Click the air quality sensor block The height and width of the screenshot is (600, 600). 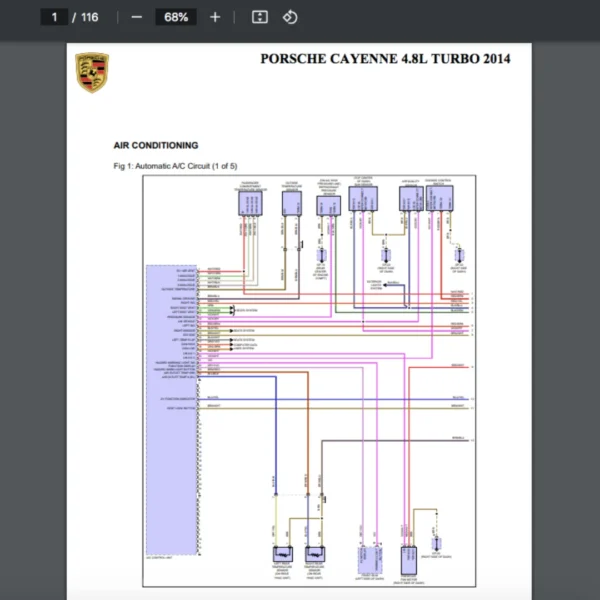coord(410,199)
